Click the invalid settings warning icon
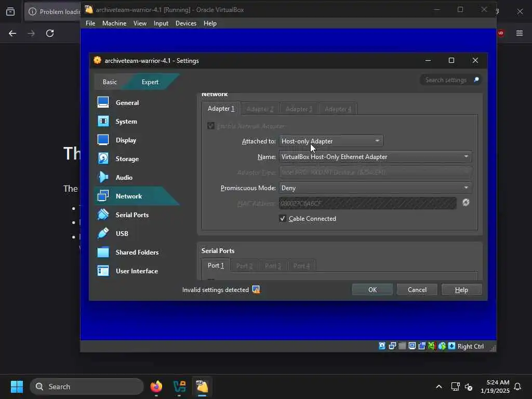The width and height of the screenshot is (532, 399). [256, 289]
